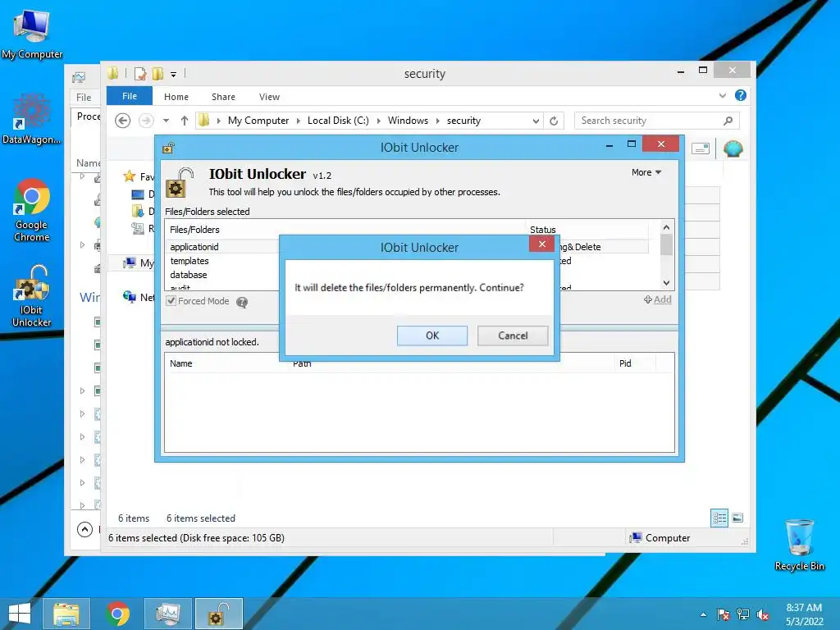Image resolution: width=840 pixels, height=630 pixels.
Task: Click the Forced Mode help icon
Action: [x=242, y=302]
